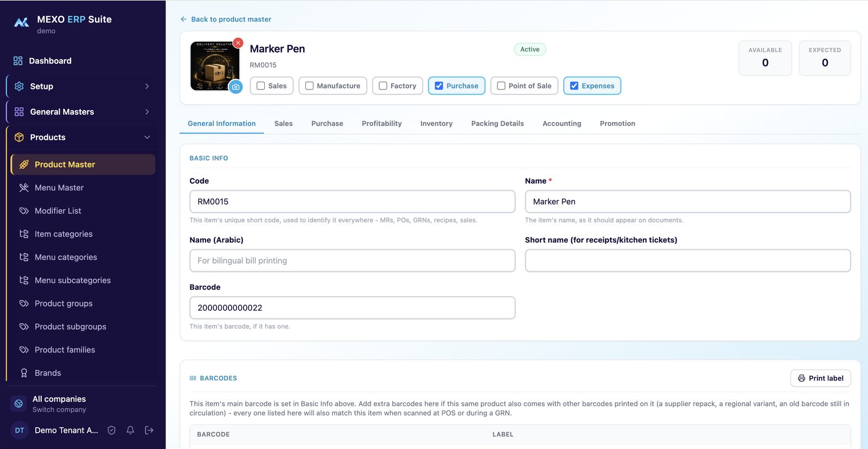Image resolution: width=868 pixels, height=449 pixels.
Task: Open Menu Master utensils icon entry
Action: click(x=24, y=188)
